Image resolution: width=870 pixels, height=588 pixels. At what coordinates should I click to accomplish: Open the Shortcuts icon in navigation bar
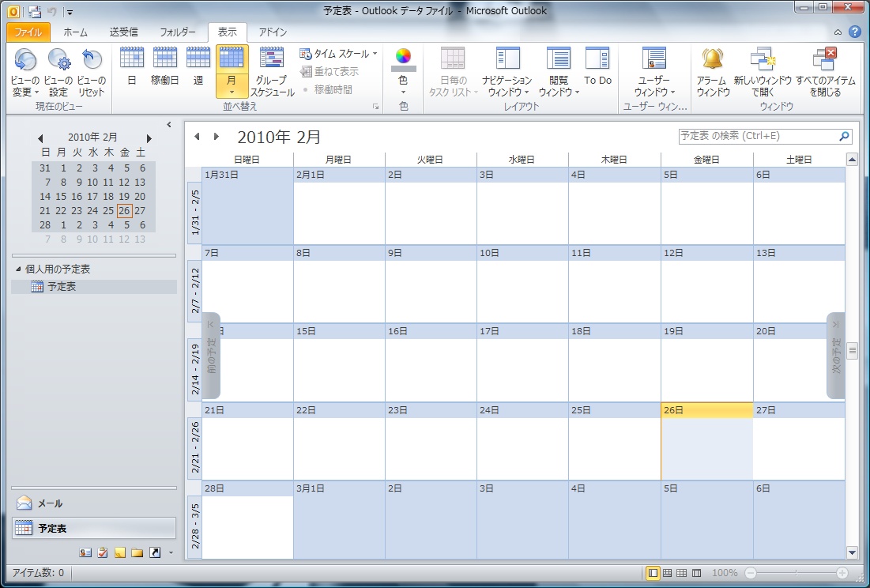pyautogui.click(x=155, y=552)
